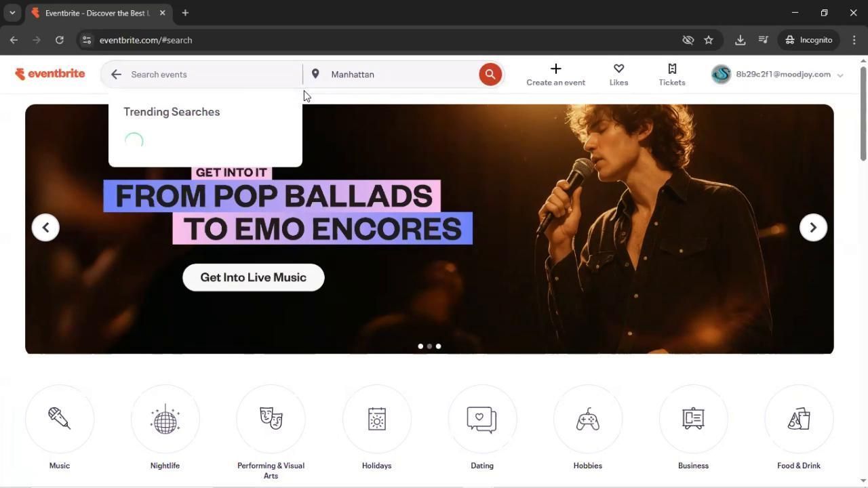Open the account menu for 8b29c2f1@moodjoy.com

click(778, 74)
